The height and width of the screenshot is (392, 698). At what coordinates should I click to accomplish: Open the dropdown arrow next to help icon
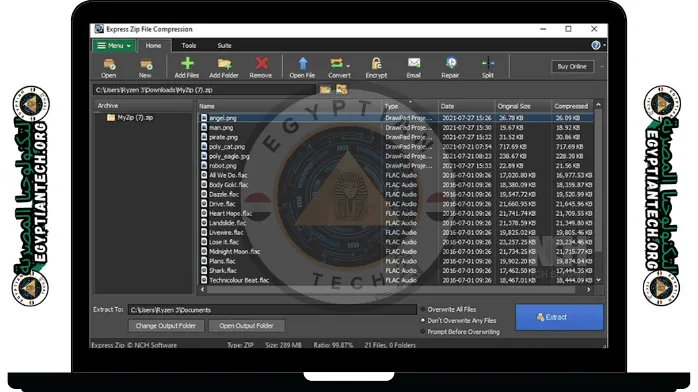coord(604,45)
